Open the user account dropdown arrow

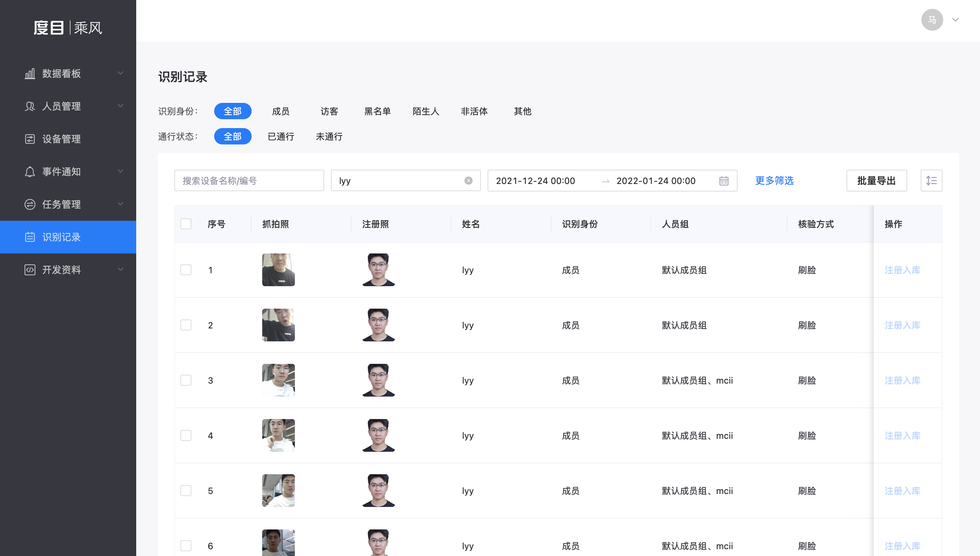955,20
